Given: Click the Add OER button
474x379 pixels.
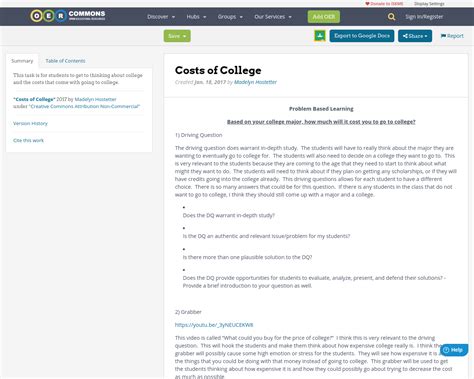Looking at the screenshot, I should [324, 17].
